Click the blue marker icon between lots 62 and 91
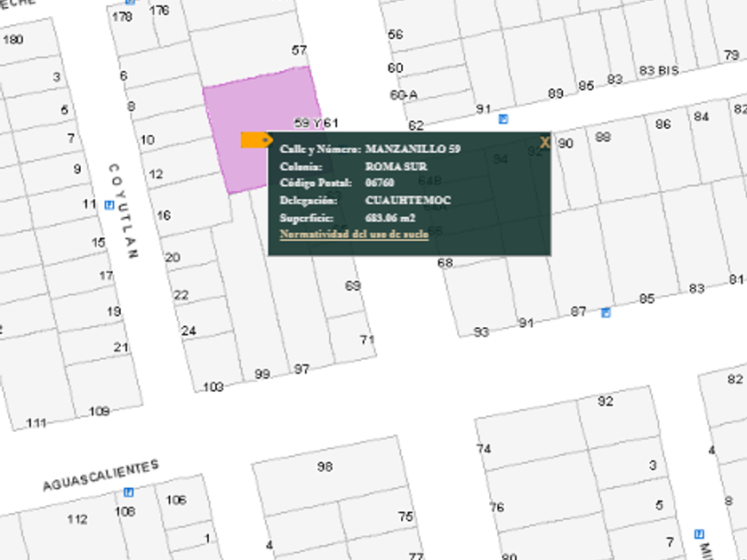This screenshot has height=560, width=747. (503, 118)
